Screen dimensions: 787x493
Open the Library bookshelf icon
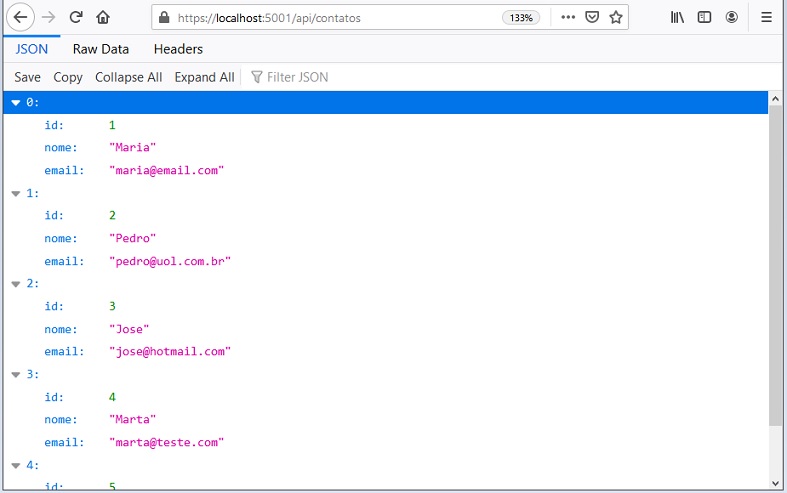[x=677, y=17]
